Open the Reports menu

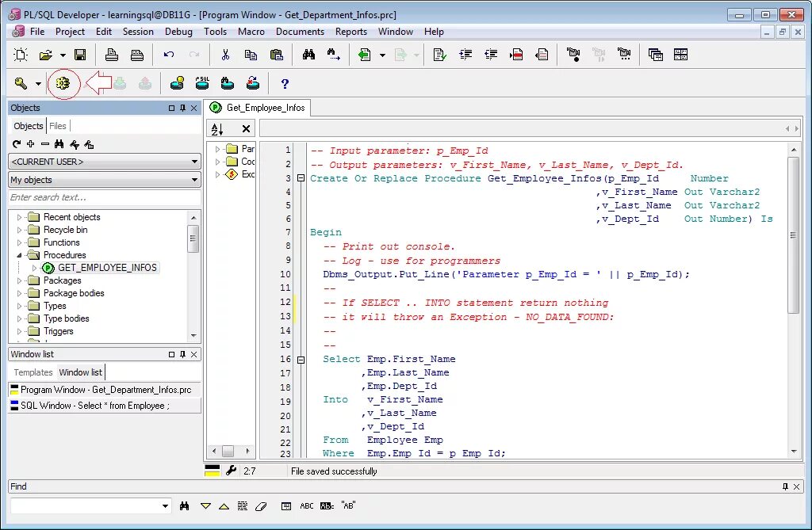351,31
